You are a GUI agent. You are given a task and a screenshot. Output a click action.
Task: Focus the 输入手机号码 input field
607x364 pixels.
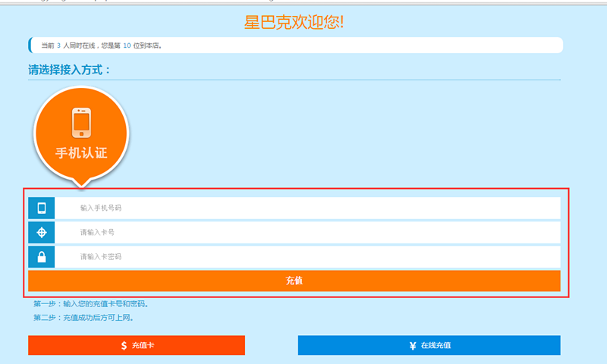(307, 208)
